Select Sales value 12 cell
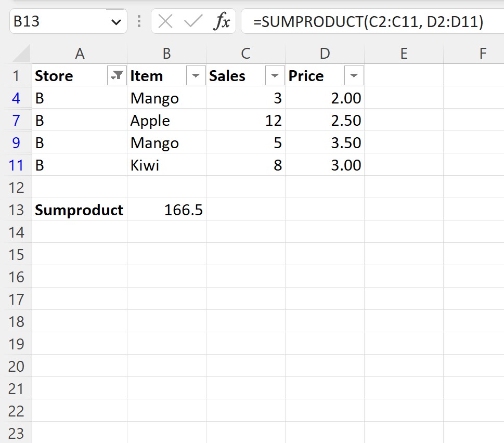This screenshot has height=443, width=504. pos(245,121)
